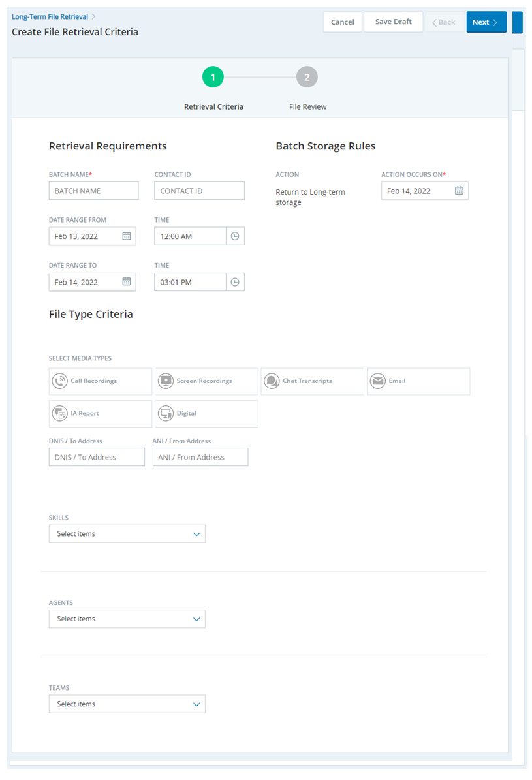532x780 pixels.
Task: Click the Next button
Action: pos(486,22)
